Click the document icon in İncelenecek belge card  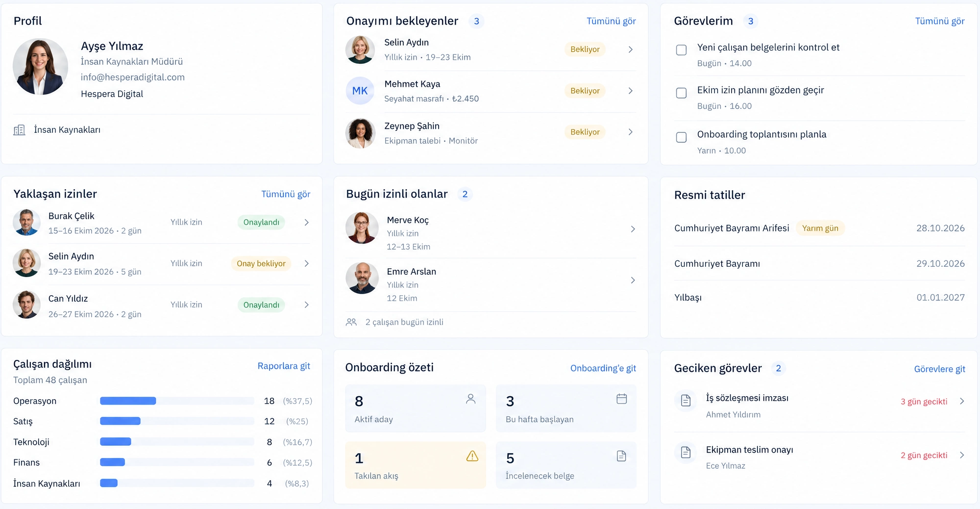pyautogui.click(x=621, y=456)
